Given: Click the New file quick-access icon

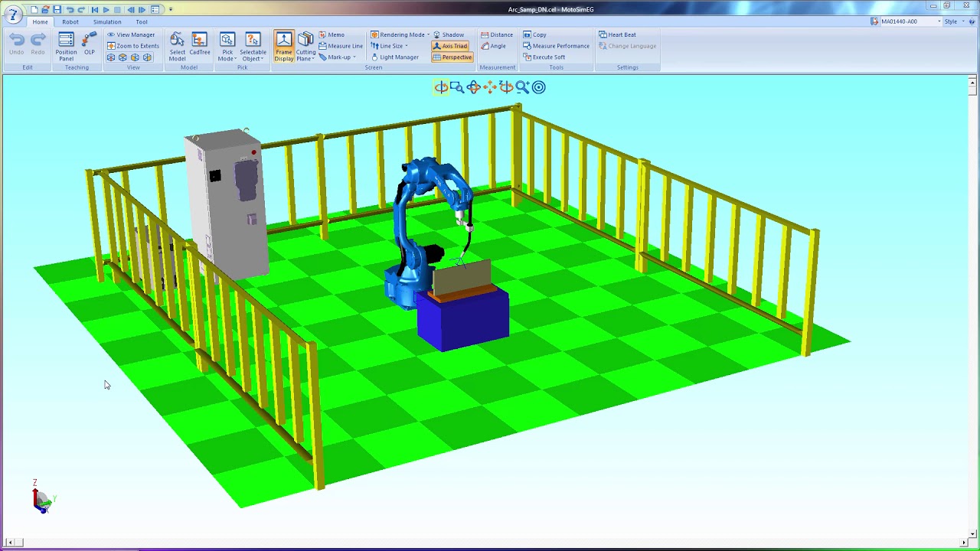Looking at the screenshot, I should pyautogui.click(x=34, y=10).
